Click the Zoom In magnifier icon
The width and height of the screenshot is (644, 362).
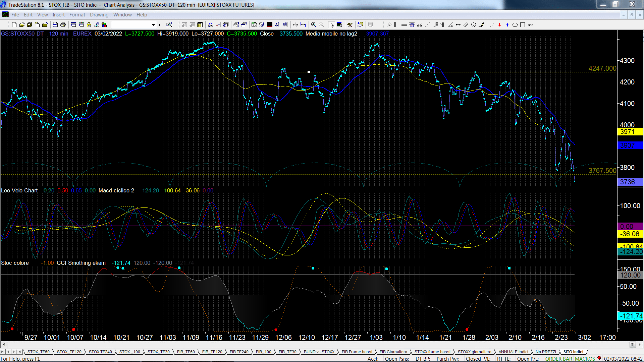314,25
